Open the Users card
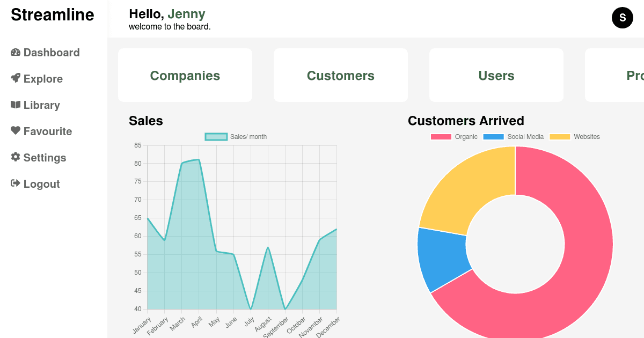 tap(496, 75)
